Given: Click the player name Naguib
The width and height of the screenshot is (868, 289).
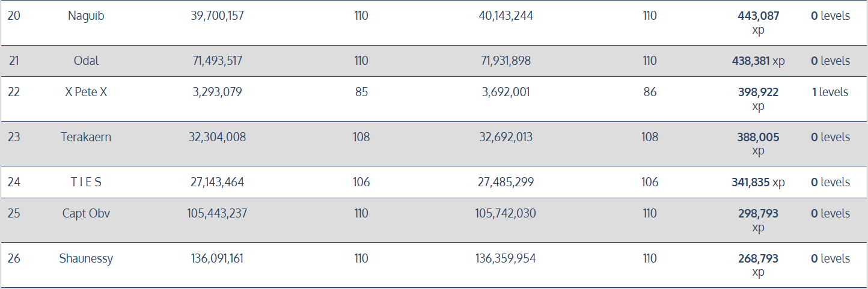Looking at the screenshot, I should pos(86,16).
